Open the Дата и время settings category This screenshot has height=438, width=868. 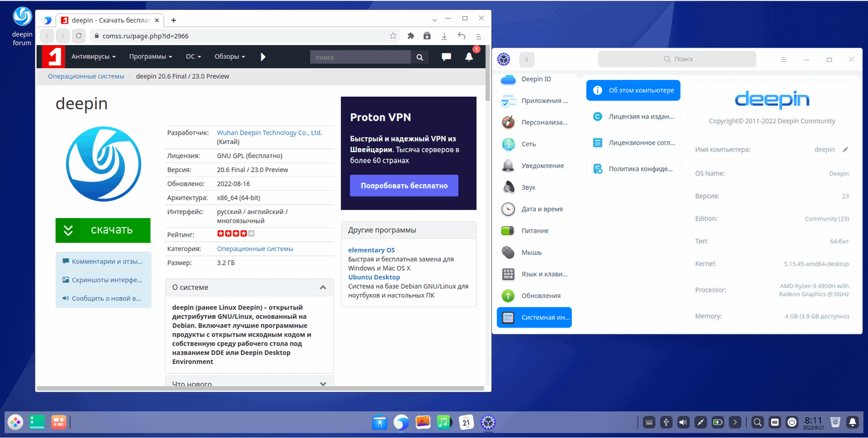coord(534,209)
